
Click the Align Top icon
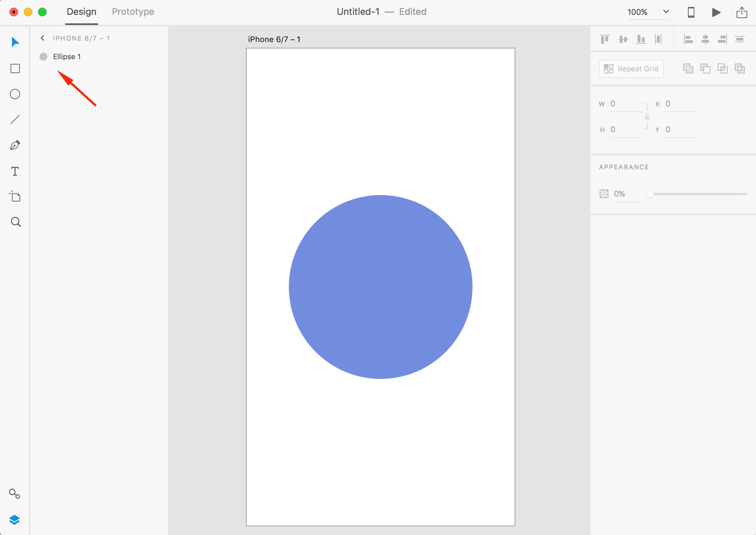(605, 39)
